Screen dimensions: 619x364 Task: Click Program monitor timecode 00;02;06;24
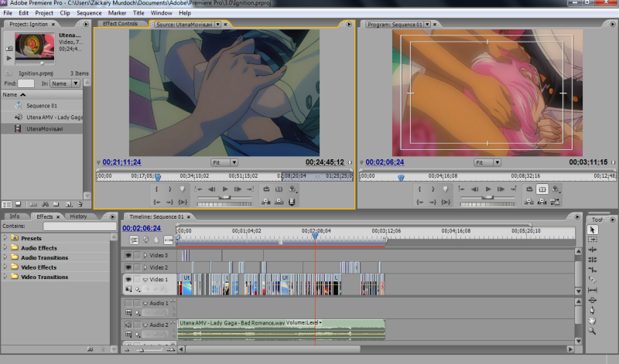pos(385,162)
